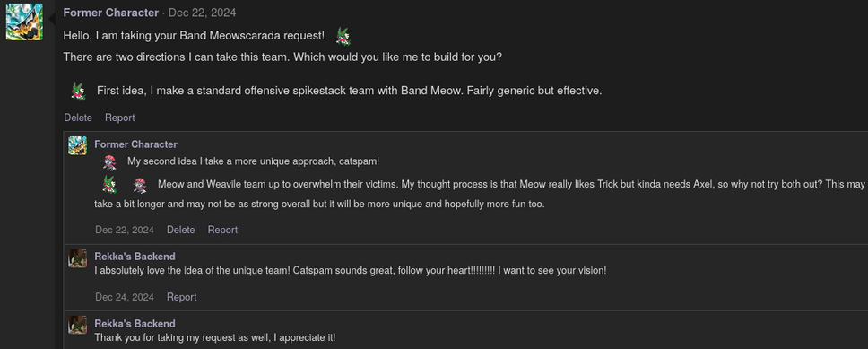Image resolution: width=868 pixels, height=349 pixels.
Task: Open Rekka's Backend username on thank-you reply
Action: (x=135, y=324)
